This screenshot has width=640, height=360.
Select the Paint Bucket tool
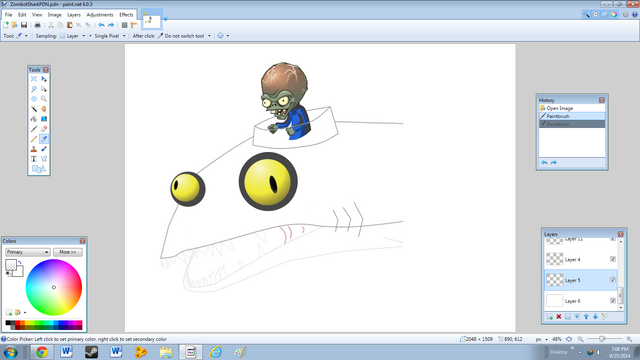click(x=34, y=119)
